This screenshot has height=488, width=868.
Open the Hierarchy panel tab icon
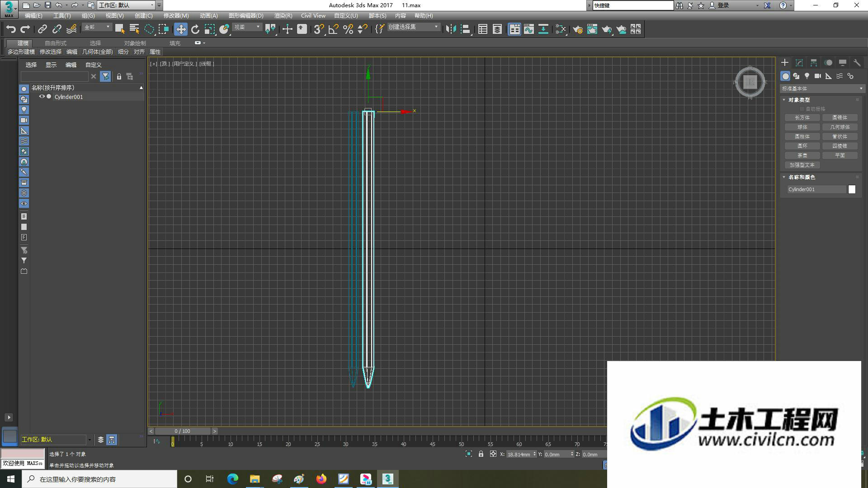coord(814,63)
